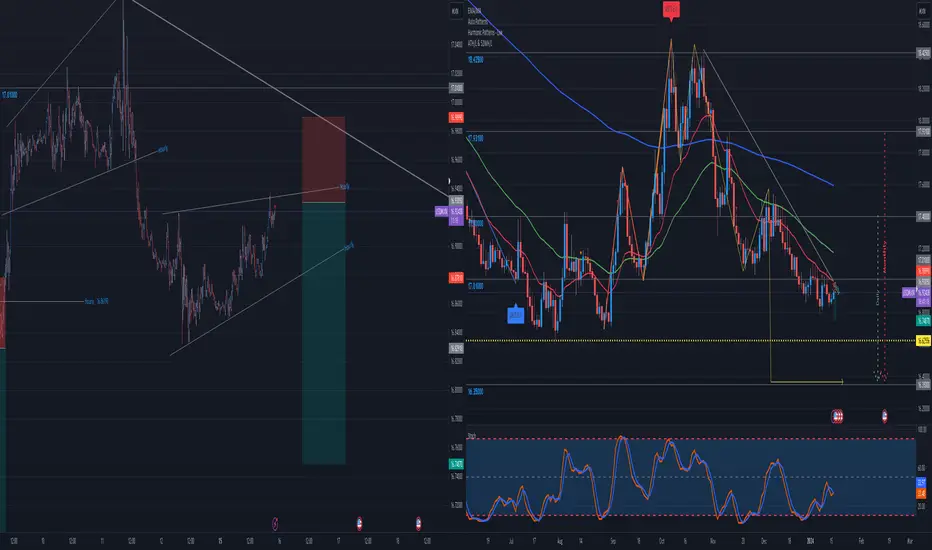Image resolution: width=932 pixels, height=550 pixels.
Task: Click the blue callout label near the August lows
Action: click(515, 315)
